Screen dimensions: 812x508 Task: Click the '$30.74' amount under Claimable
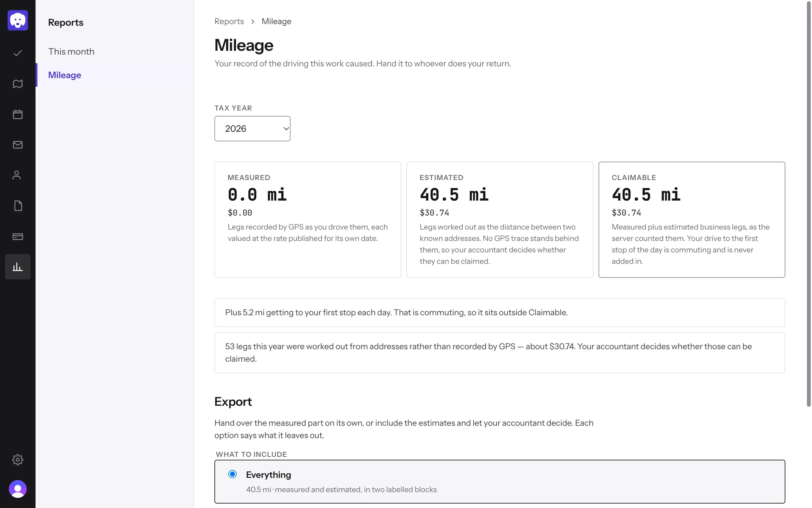click(626, 213)
